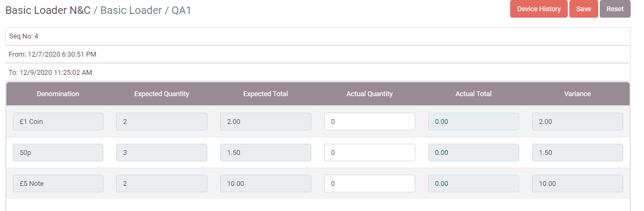The image size is (644, 211).
Task: Click the Expected Quantity column header
Action: [x=162, y=93]
